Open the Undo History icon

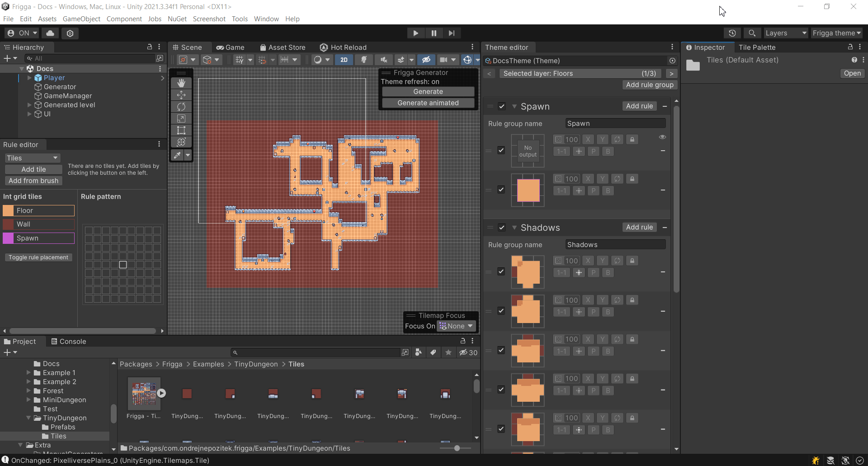coord(732,33)
